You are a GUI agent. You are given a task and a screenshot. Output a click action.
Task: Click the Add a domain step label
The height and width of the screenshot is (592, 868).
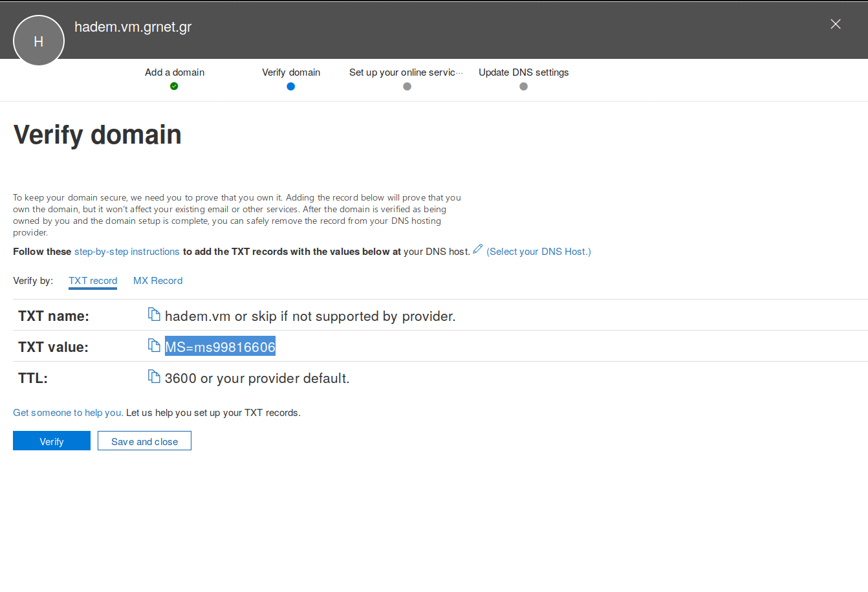175,72
